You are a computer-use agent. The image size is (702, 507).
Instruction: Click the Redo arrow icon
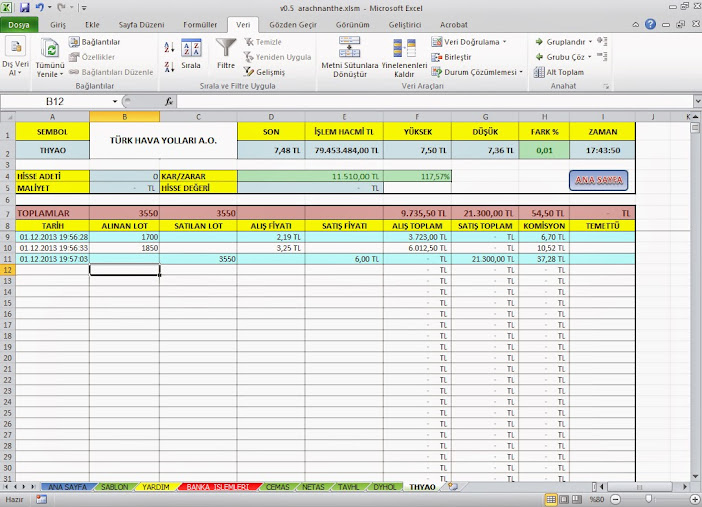coord(61,8)
